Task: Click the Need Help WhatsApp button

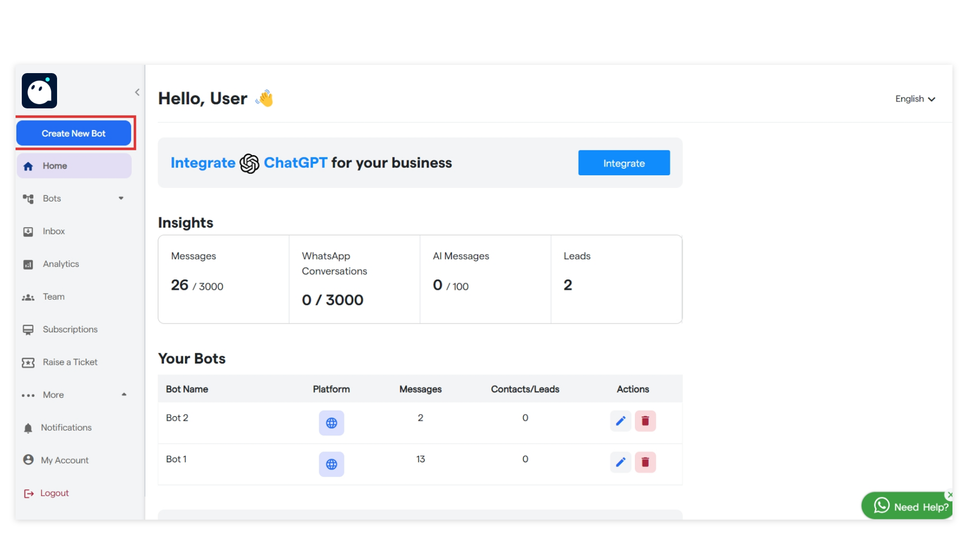Action: pos(907,506)
